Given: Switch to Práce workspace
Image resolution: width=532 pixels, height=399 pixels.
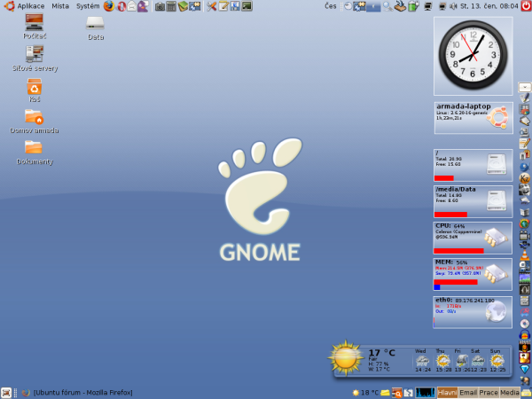Looking at the screenshot, I should 489,393.
